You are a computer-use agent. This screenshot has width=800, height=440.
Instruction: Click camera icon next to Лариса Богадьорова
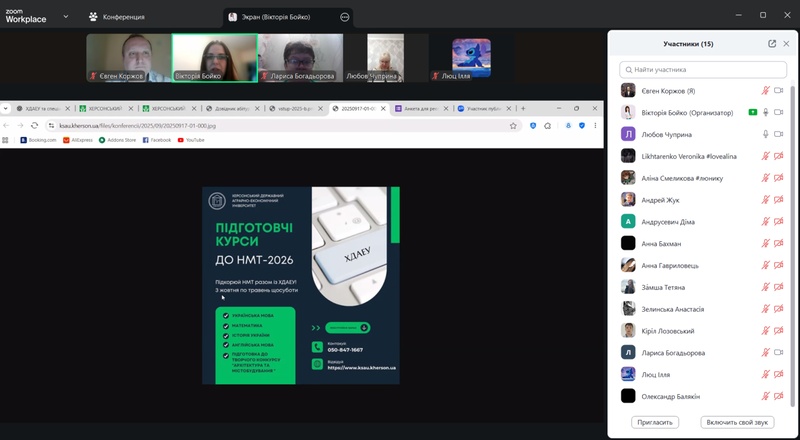point(778,352)
